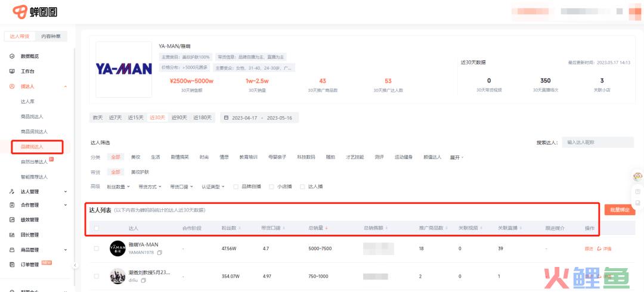Click the bottom floating widget icon
Image resolution: width=644 pixels, height=292 pixels.
click(637, 203)
